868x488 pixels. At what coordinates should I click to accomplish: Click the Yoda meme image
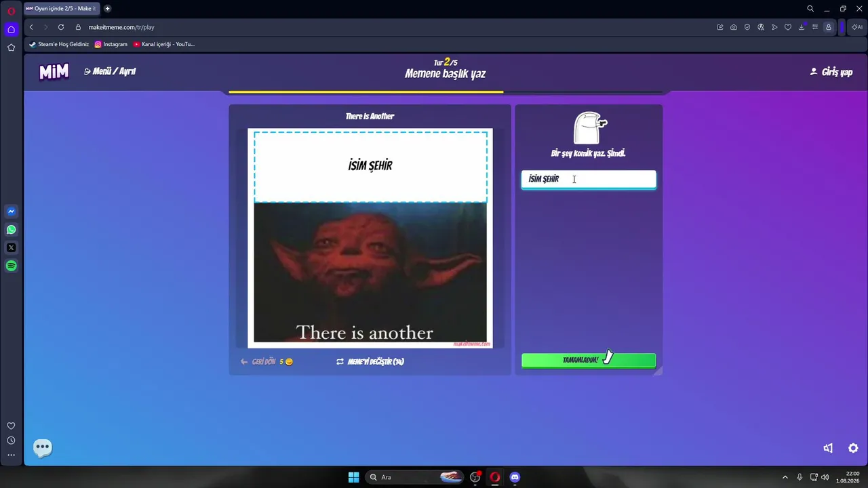pyautogui.click(x=370, y=272)
